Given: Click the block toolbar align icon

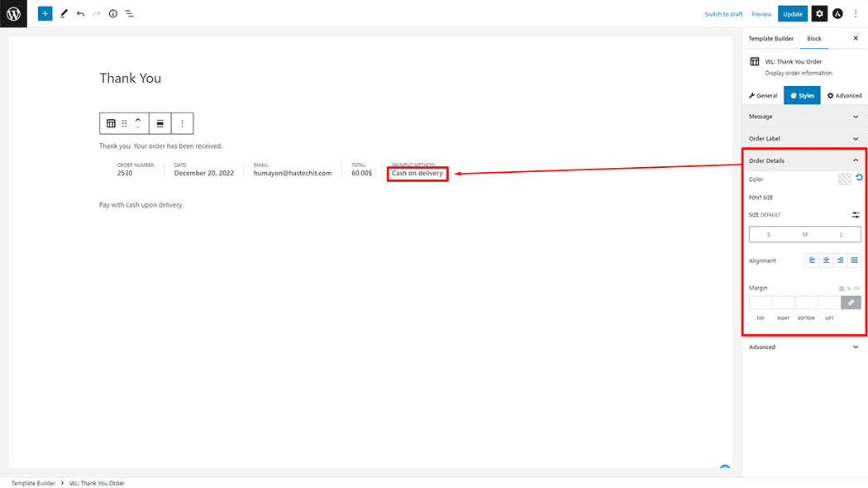Looking at the screenshot, I should coord(160,123).
